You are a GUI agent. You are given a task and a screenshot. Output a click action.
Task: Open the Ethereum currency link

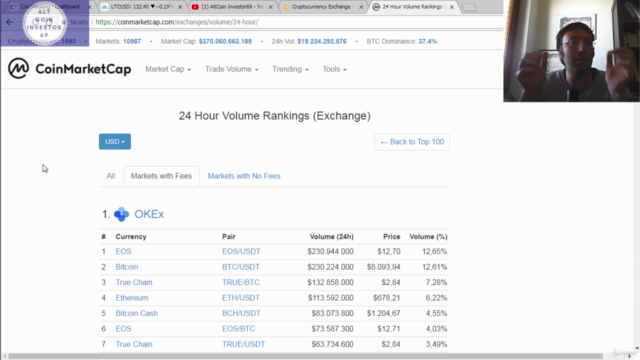tap(132, 298)
